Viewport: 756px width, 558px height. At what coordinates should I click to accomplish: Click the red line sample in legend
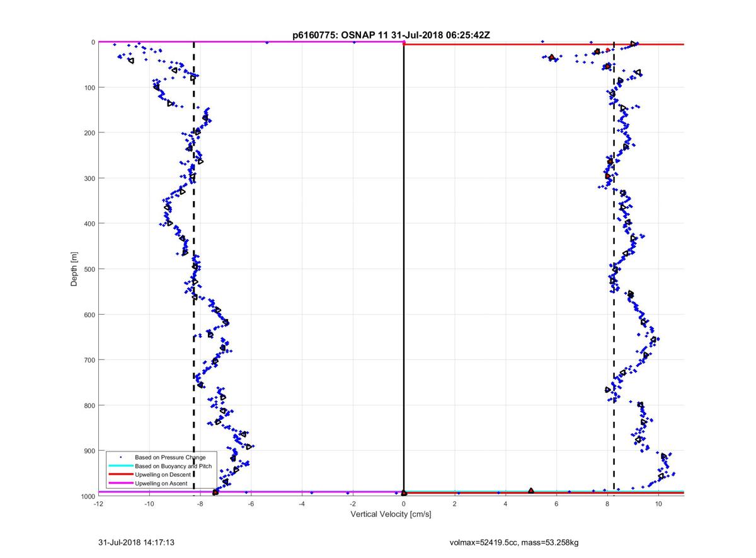120,474
